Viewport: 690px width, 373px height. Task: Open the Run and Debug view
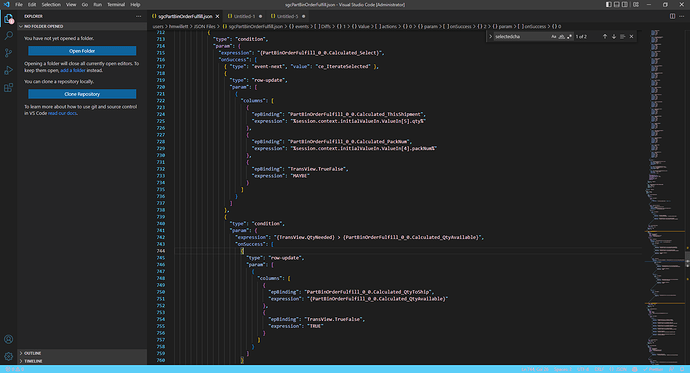(x=8, y=70)
